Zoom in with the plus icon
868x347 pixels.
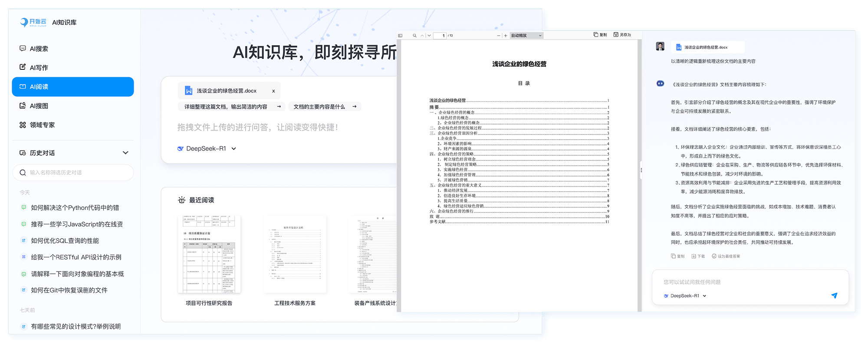coord(506,36)
